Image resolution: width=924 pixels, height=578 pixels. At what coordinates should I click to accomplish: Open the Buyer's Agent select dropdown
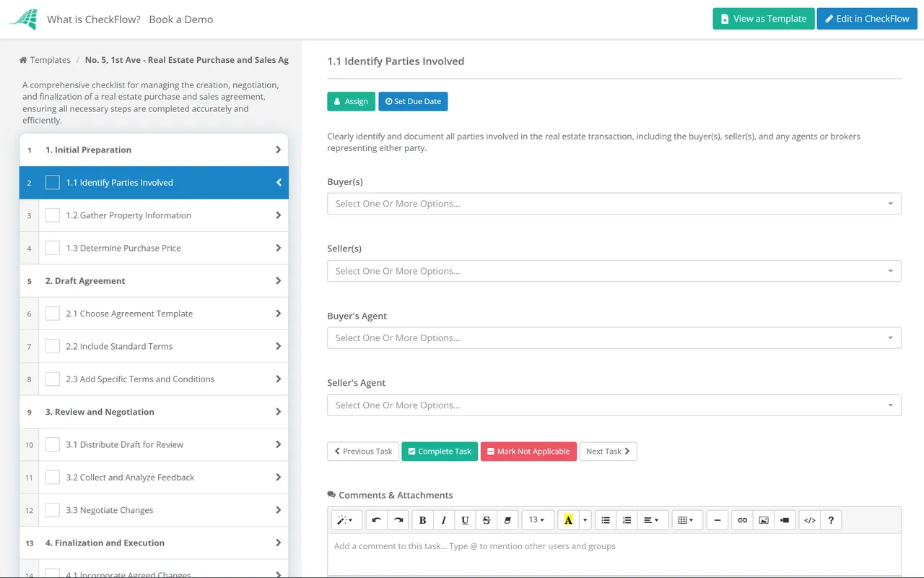(x=614, y=337)
